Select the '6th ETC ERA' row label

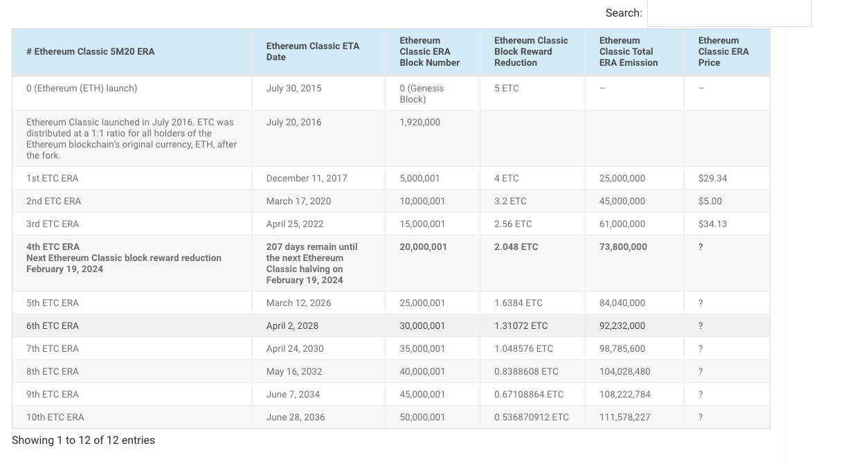point(132,325)
